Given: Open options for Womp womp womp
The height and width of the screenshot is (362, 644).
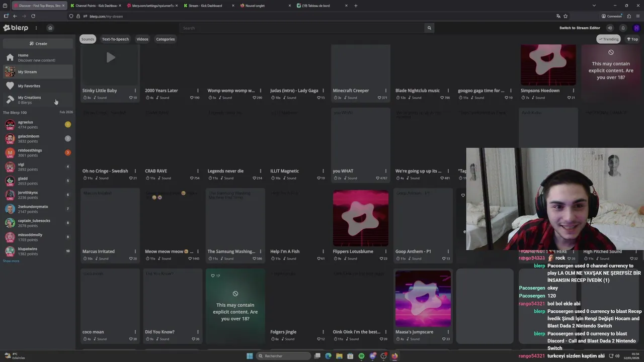Looking at the screenshot, I should (260, 90).
